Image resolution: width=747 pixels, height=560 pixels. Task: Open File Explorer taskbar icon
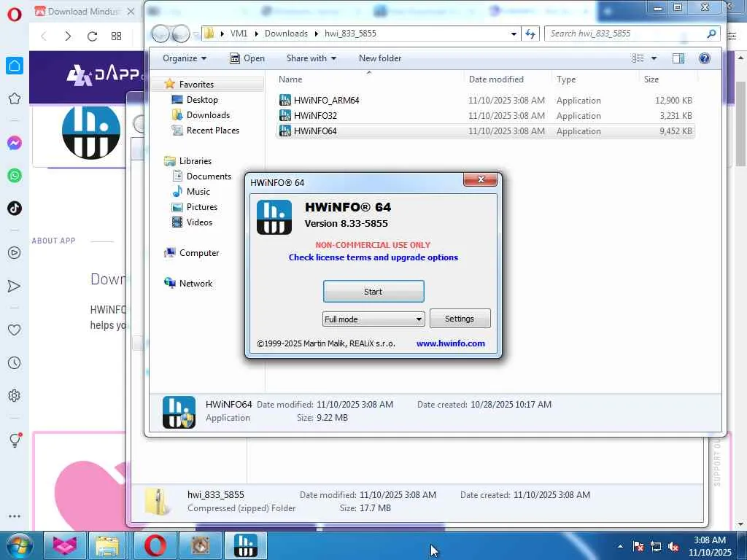(107, 545)
